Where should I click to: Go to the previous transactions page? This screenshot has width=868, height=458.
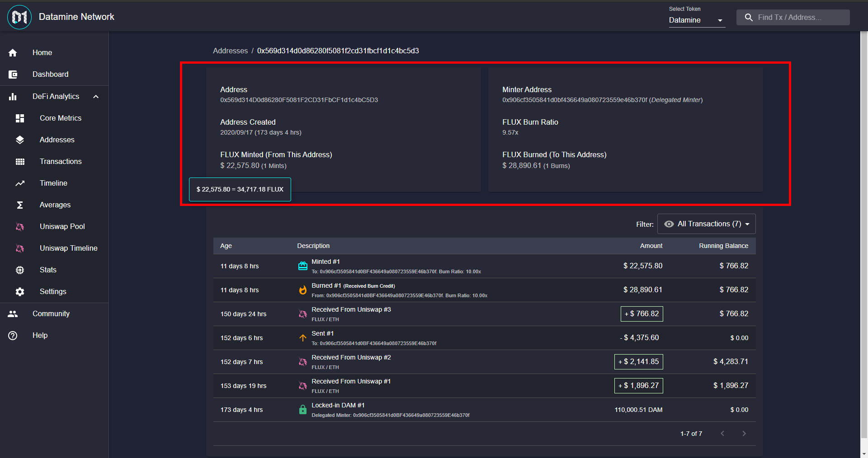pyautogui.click(x=722, y=434)
